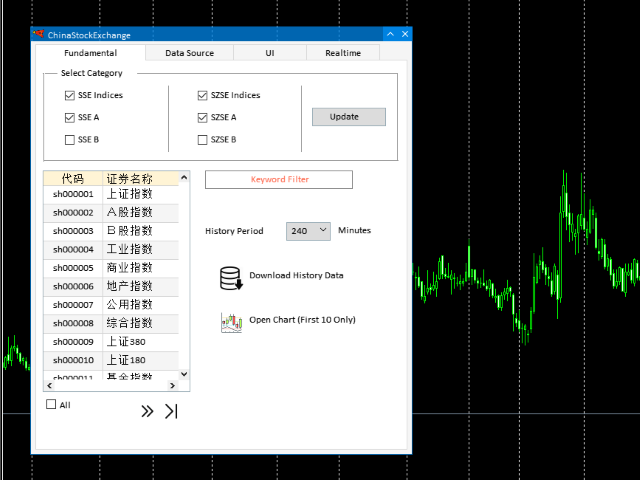Click the ChinaStockExchange title bar logo
The width and height of the screenshot is (640, 480).
[39, 34]
